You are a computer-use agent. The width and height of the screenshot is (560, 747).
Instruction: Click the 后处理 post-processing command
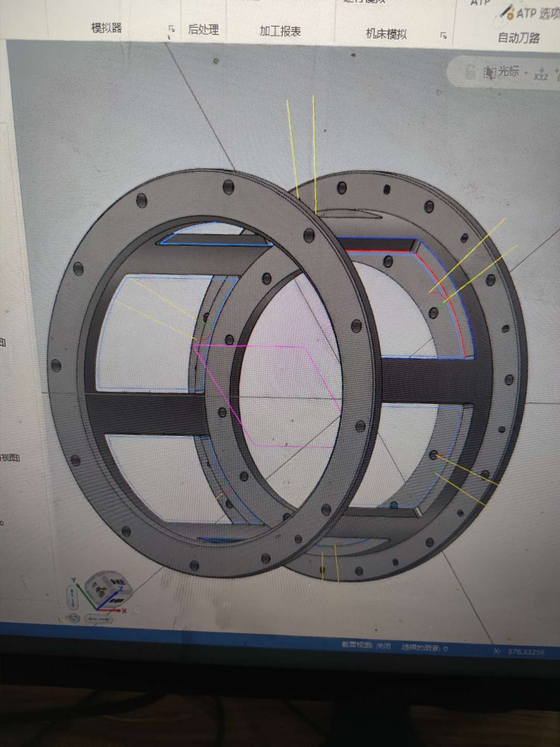point(203,30)
